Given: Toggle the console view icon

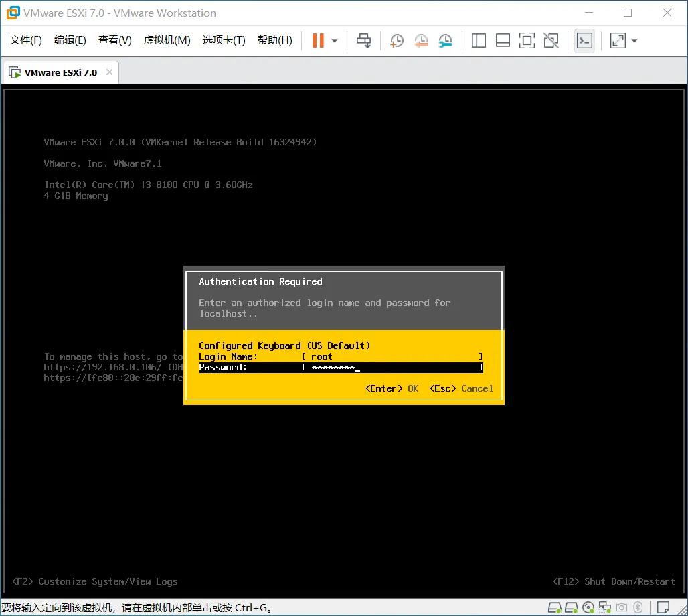Looking at the screenshot, I should point(584,41).
